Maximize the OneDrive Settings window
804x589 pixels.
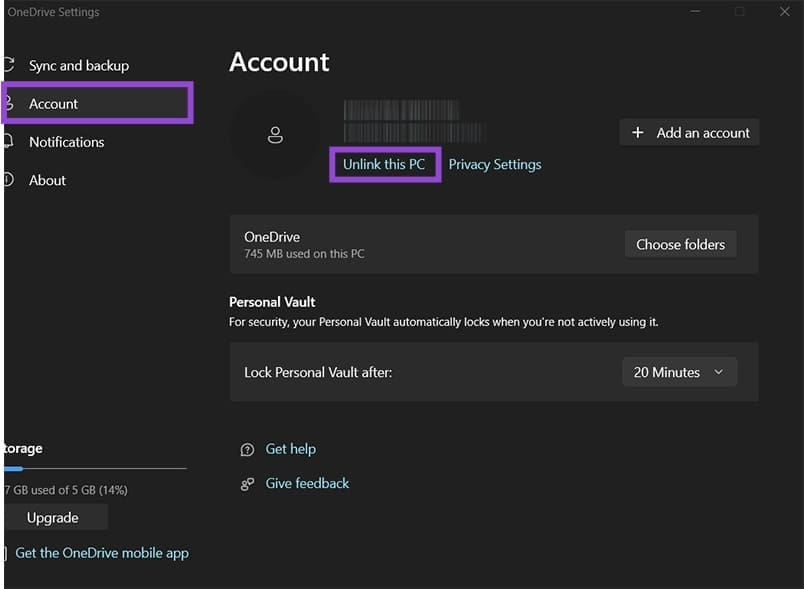[x=740, y=12]
